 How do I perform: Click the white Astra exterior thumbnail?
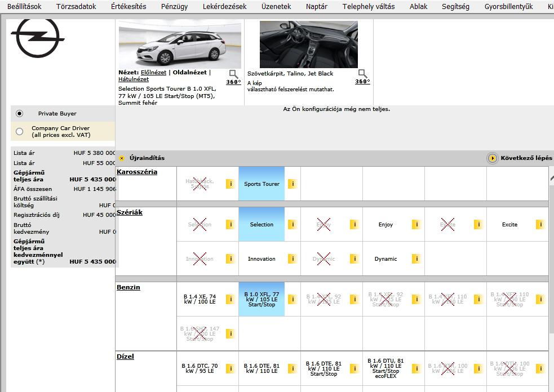(180, 44)
